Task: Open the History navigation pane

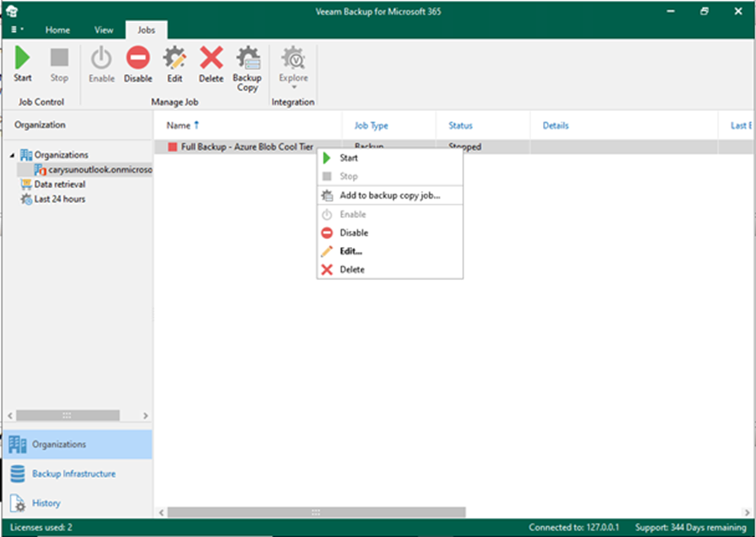Action: pyautogui.click(x=78, y=503)
